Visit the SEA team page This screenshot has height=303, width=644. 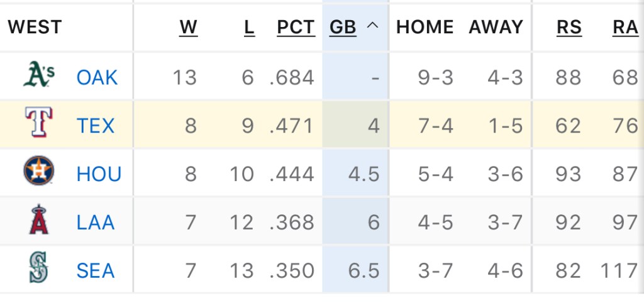(x=96, y=270)
